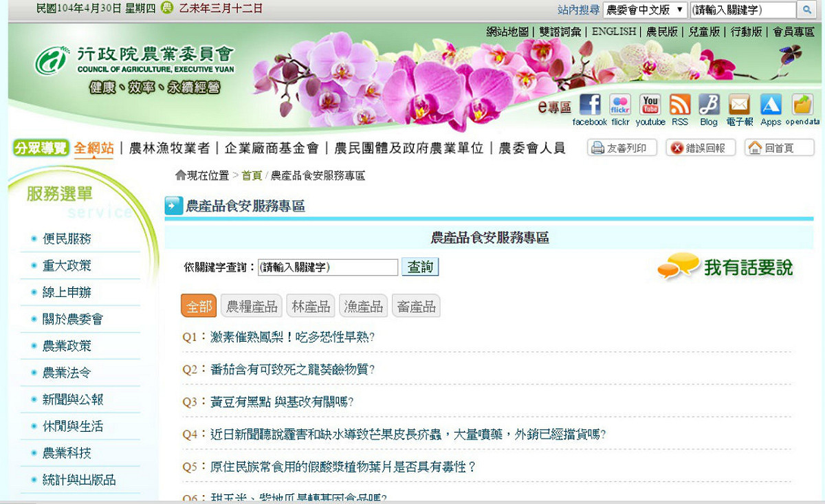This screenshot has height=504, width=825.
Task: Select the 農民團體及政府農業單位 audience tab
Action: [x=409, y=148]
